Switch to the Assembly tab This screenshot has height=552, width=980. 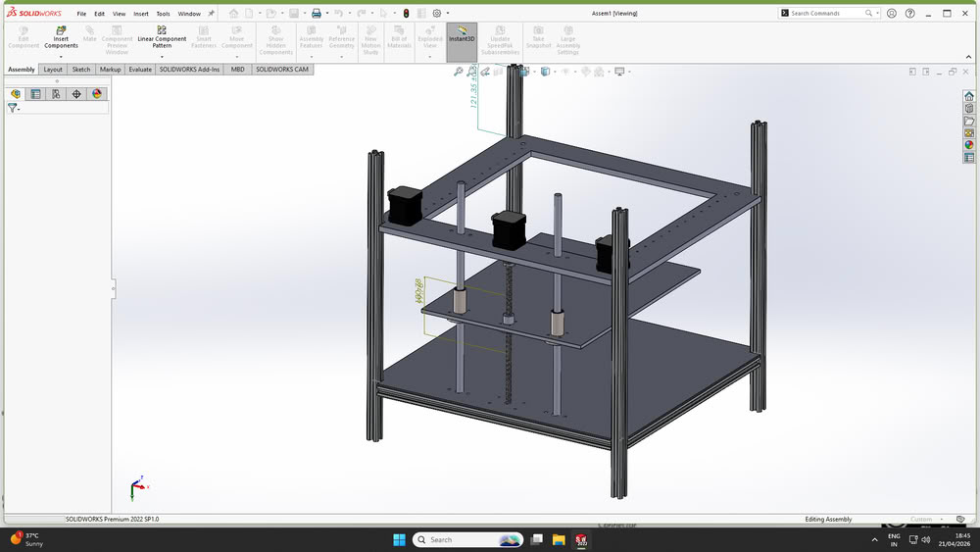[x=22, y=70]
